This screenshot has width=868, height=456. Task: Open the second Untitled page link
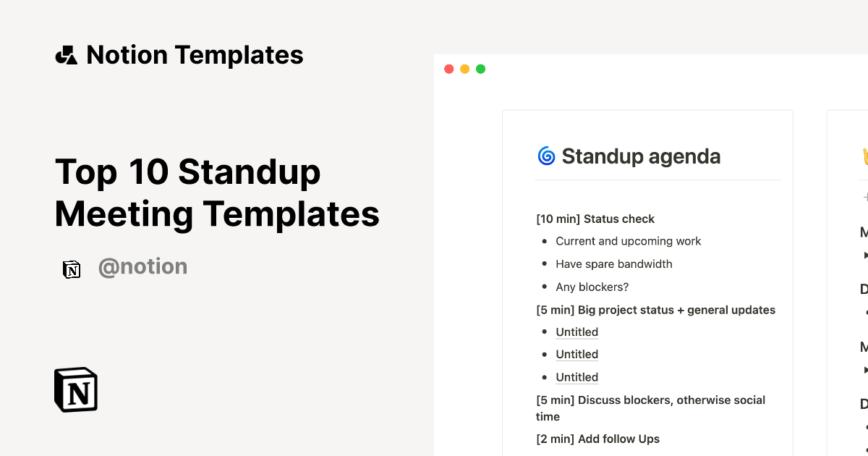click(576, 354)
